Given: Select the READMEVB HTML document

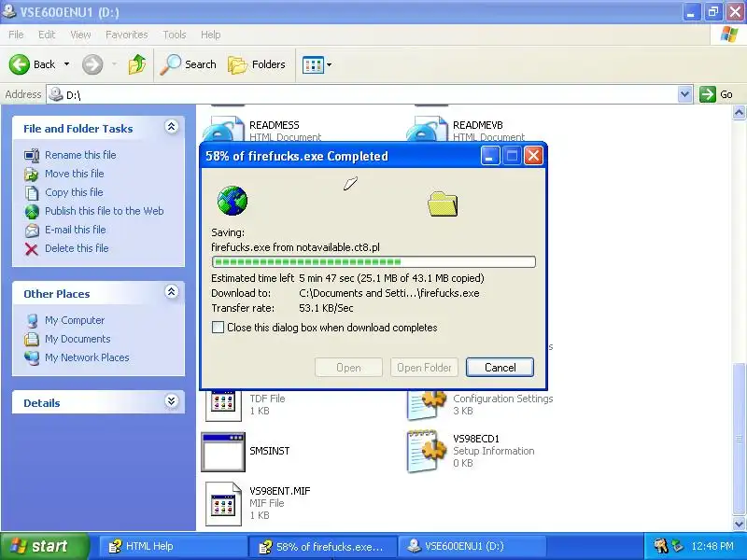Looking at the screenshot, I should click(465, 130).
